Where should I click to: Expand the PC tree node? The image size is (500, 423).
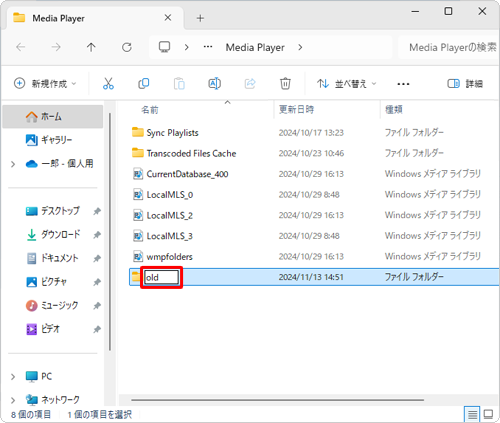(13, 377)
